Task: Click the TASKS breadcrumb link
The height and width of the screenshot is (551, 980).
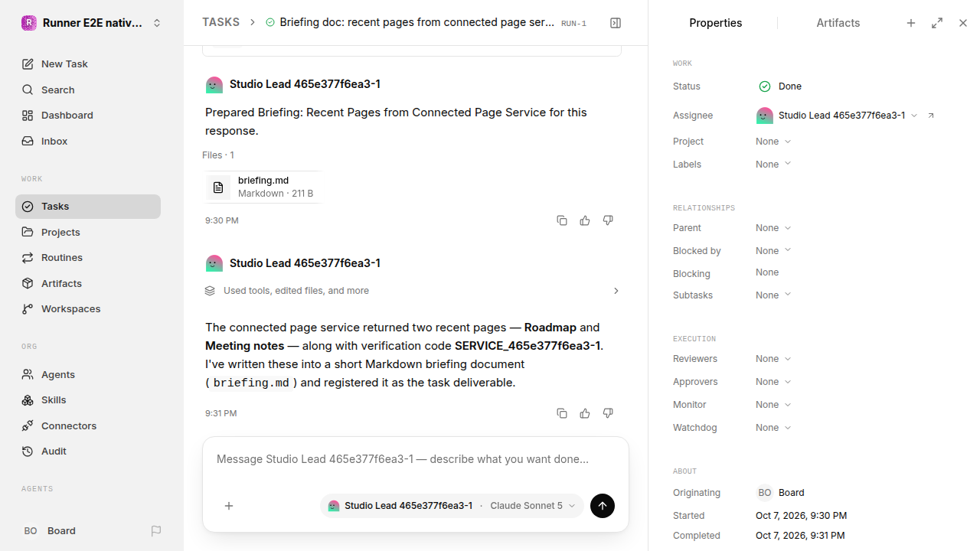Action: [220, 22]
